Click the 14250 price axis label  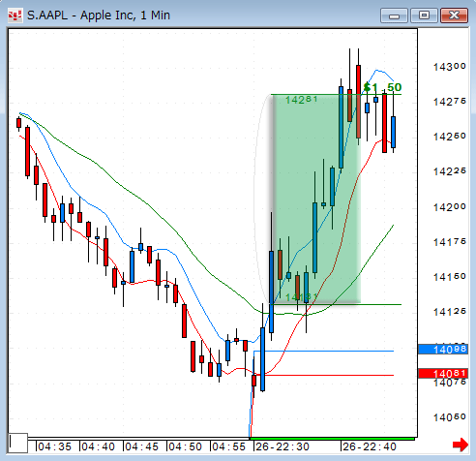point(450,137)
